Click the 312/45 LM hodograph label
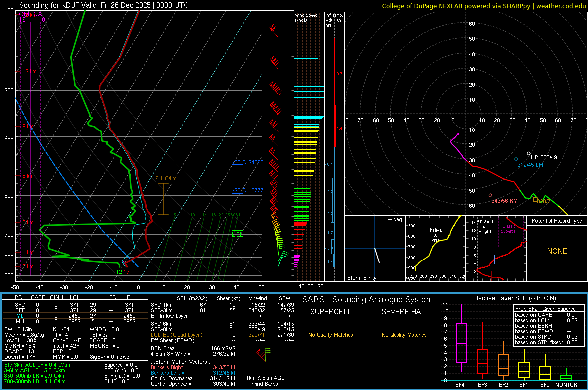The image size is (588, 390). coord(530,165)
